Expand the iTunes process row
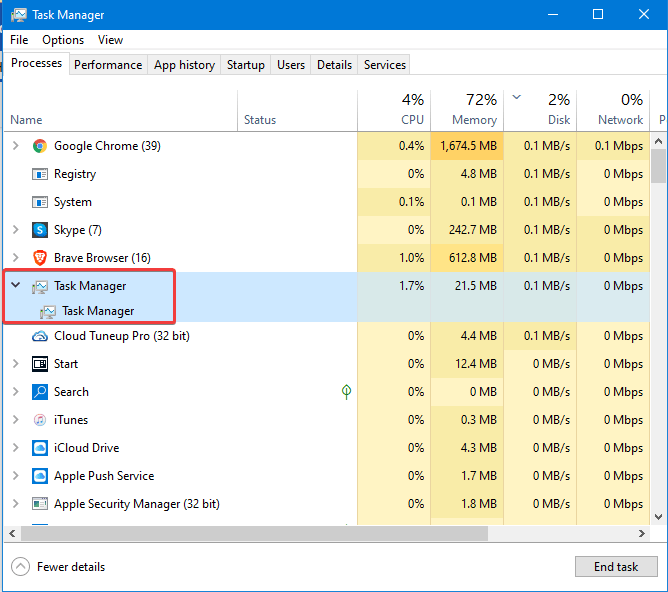668x592 pixels. (16, 420)
